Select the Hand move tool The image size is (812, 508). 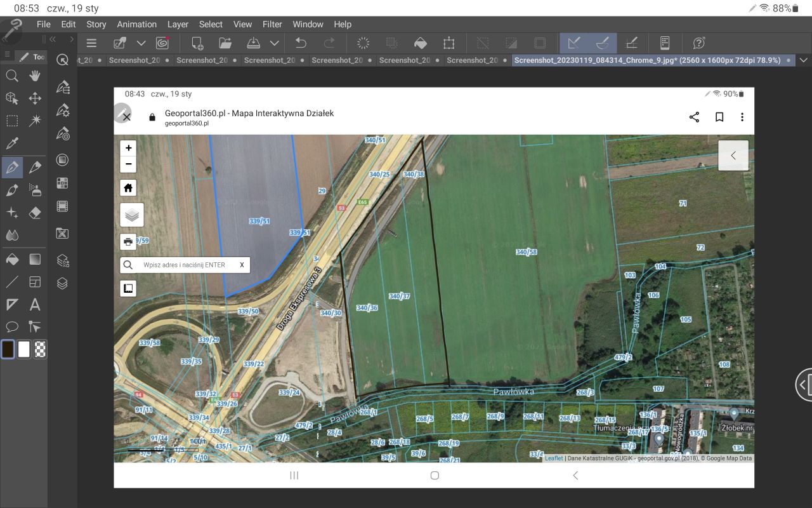tap(35, 76)
